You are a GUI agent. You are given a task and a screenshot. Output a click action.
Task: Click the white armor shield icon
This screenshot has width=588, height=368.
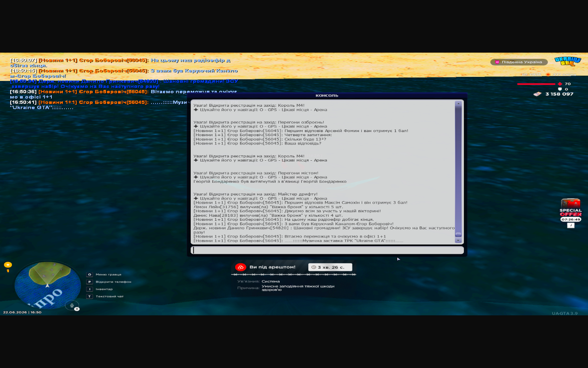(x=560, y=89)
